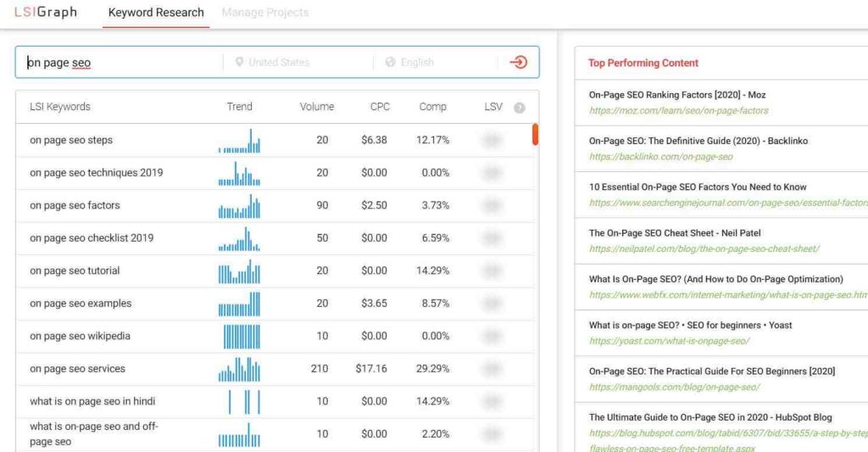Click trend chart for 'on page seo services'

pyautogui.click(x=239, y=370)
